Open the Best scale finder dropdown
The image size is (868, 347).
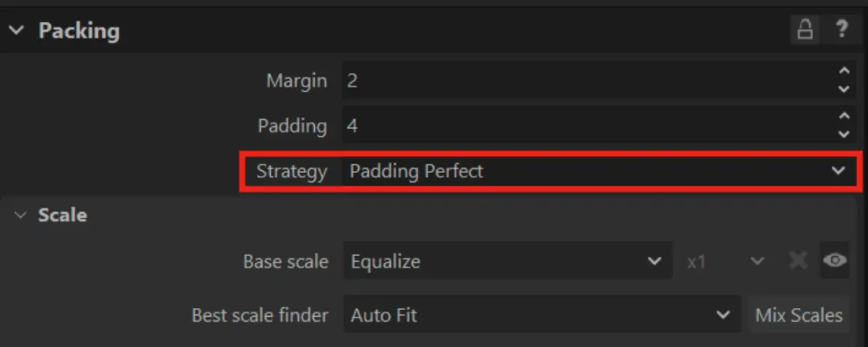pyautogui.click(x=540, y=315)
